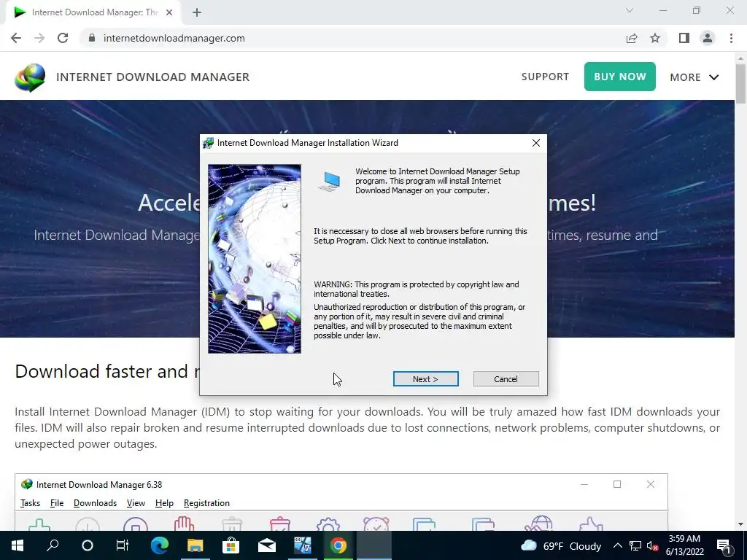Click the globe artwork image in wizard
This screenshot has height=560, width=747.
tap(255, 259)
